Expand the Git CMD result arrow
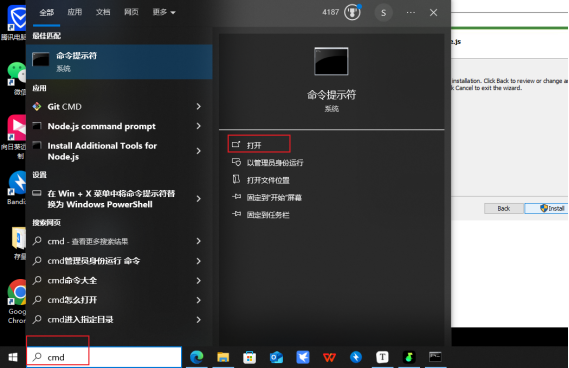 (x=198, y=106)
